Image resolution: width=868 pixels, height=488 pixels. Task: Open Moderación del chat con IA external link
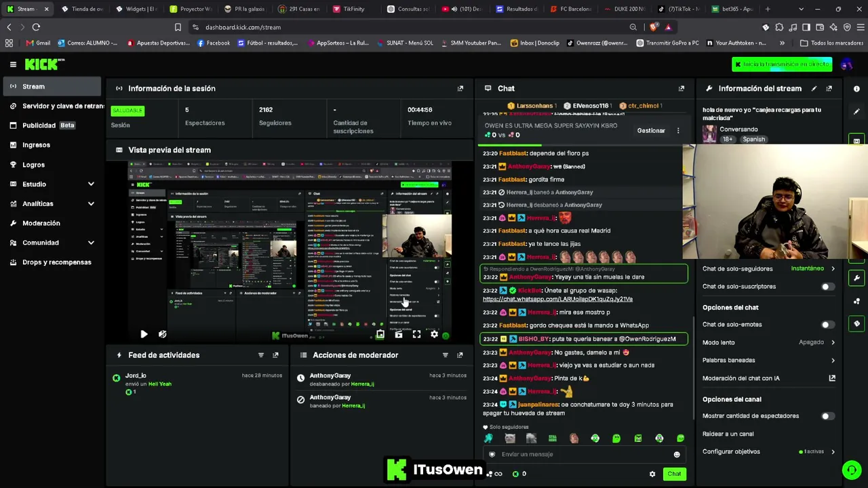832,378
